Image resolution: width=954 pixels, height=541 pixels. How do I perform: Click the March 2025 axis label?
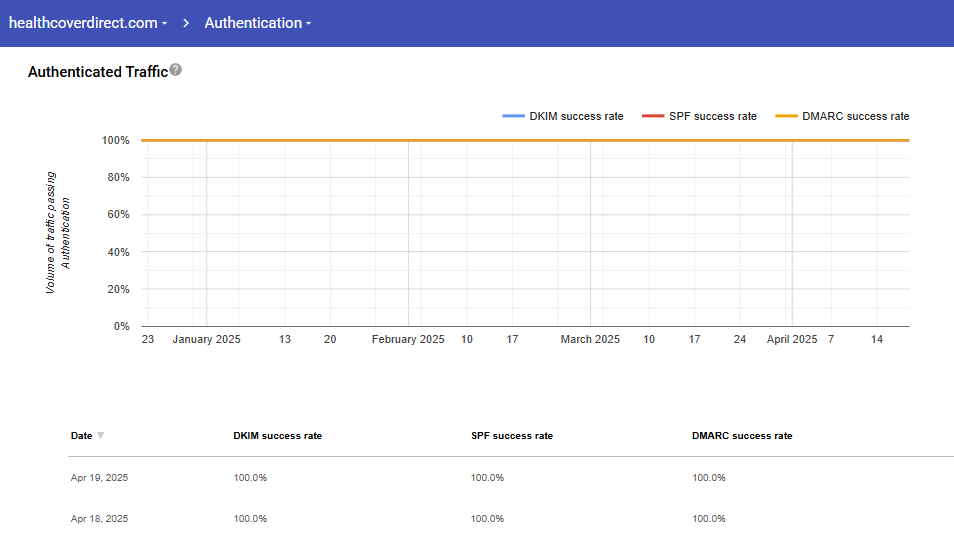(x=590, y=340)
